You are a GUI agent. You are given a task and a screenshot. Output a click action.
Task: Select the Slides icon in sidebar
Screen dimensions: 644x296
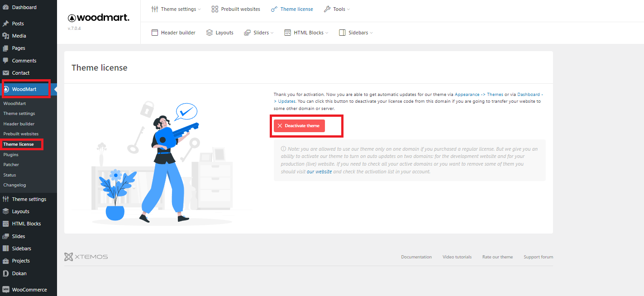pos(5,236)
